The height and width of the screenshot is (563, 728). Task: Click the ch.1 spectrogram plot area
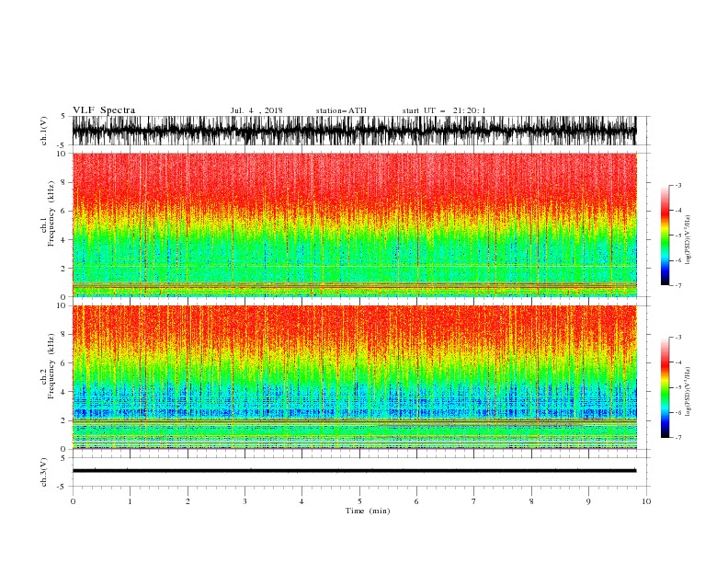pyautogui.click(x=354, y=224)
